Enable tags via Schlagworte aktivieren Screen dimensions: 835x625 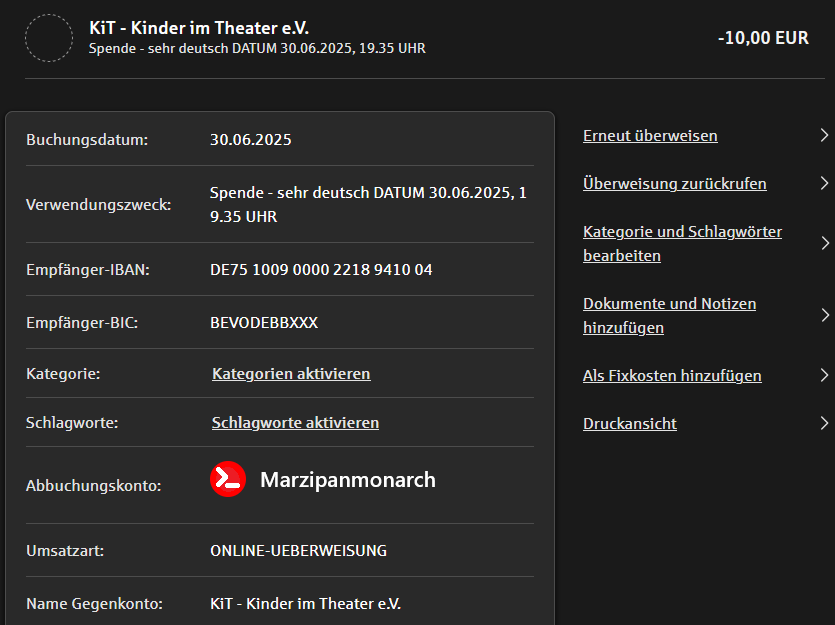coord(295,423)
